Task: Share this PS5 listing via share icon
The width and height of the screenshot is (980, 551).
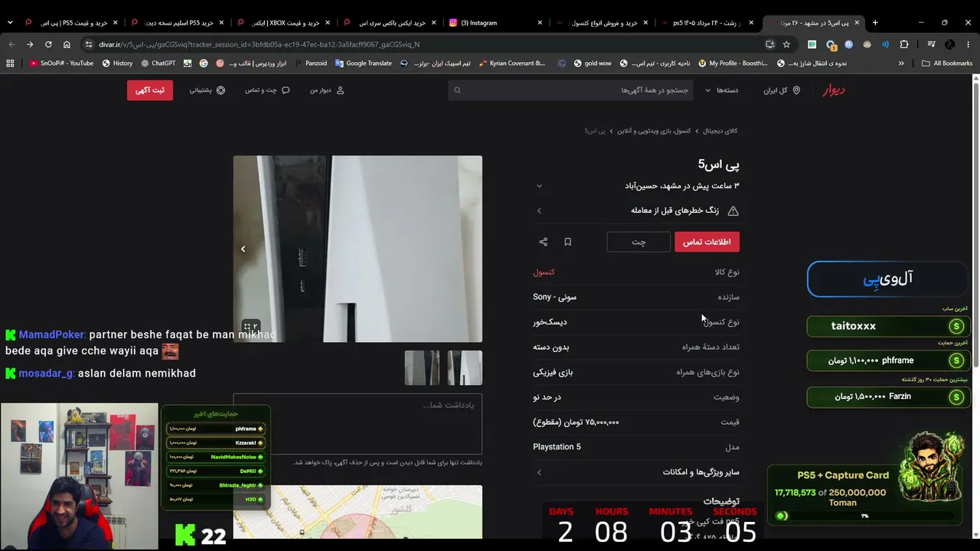Action: click(544, 242)
